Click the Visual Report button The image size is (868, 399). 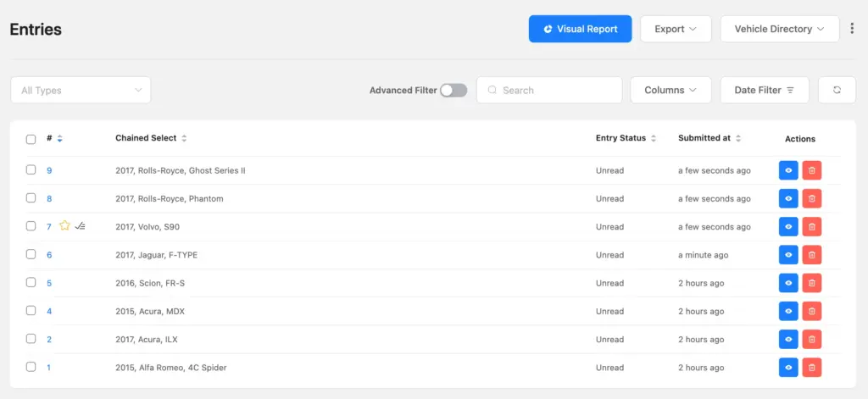point(580,29)
